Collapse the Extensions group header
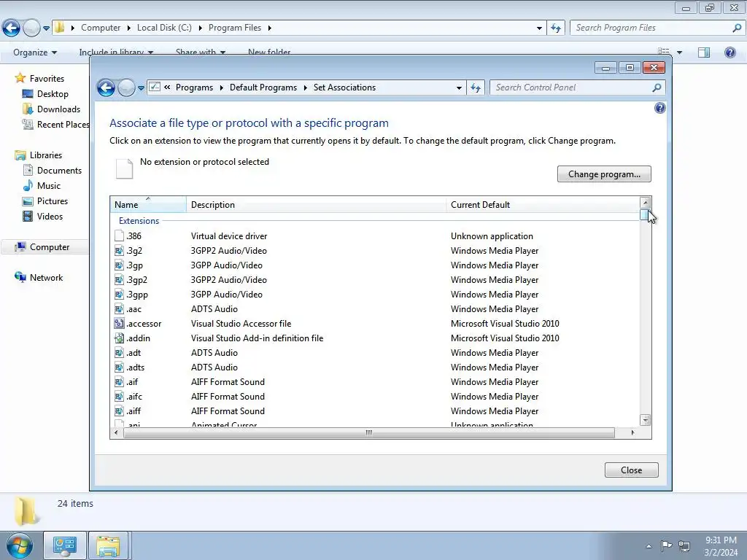This screenshot has width=747, height=560. tap(139, 221)
